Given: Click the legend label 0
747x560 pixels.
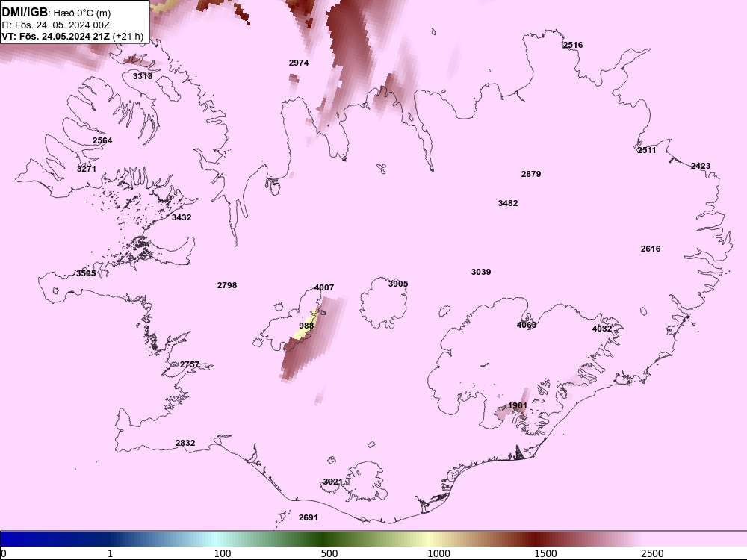Looking at the screenshot, I should tap(4, 553).
